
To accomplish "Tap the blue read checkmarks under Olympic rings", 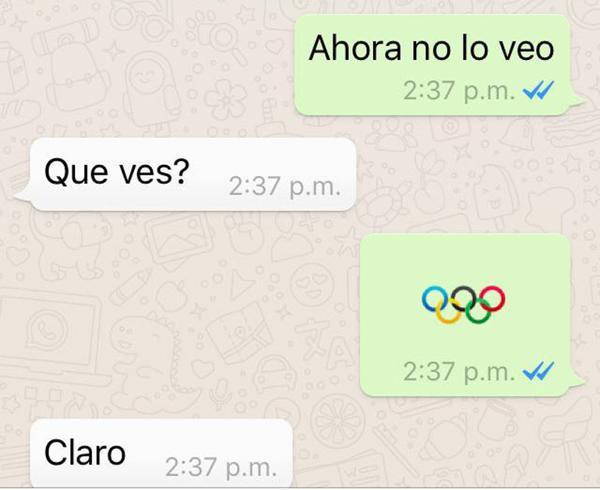I will tap(539, 371).
